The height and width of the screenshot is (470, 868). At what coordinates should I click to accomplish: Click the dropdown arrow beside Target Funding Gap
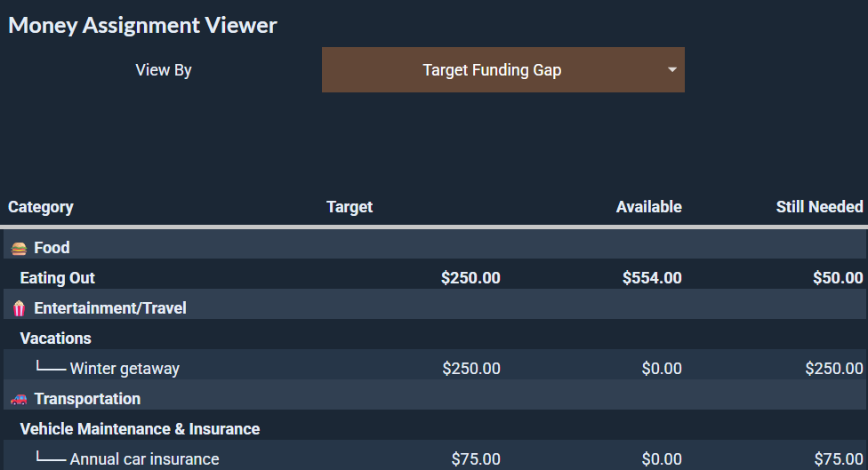click(672, 69)
